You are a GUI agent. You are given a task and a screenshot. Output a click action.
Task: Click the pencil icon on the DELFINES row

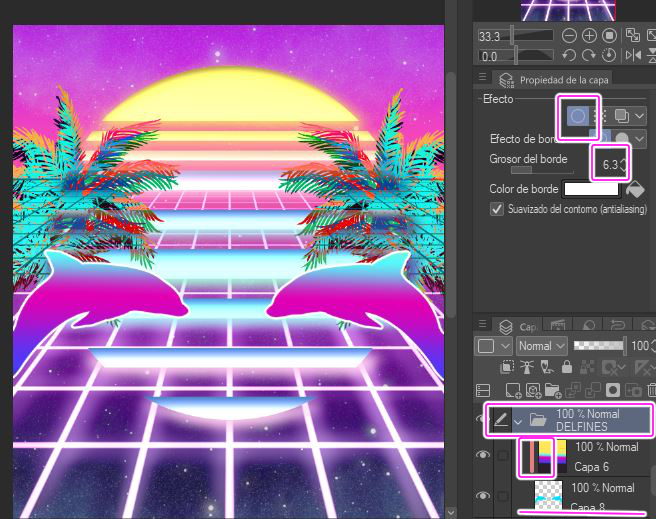point(501,419)
